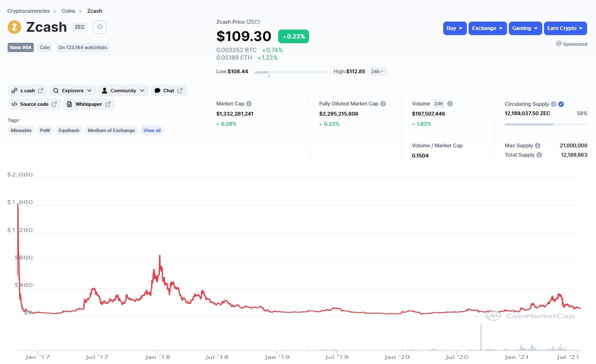
Task: Click the On 133,164 watchlists label
Action: tap(83, 47)
